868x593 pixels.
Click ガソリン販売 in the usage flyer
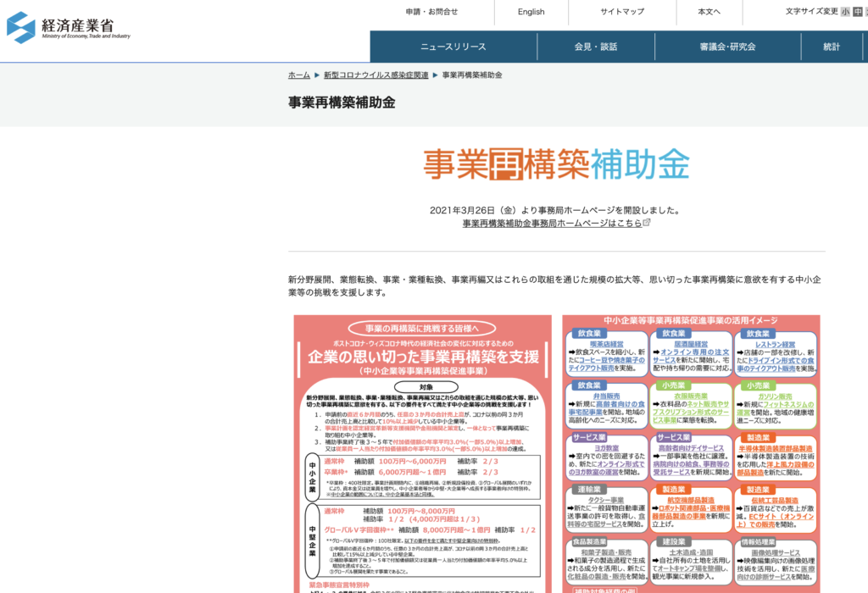click(x=775, y=396)
